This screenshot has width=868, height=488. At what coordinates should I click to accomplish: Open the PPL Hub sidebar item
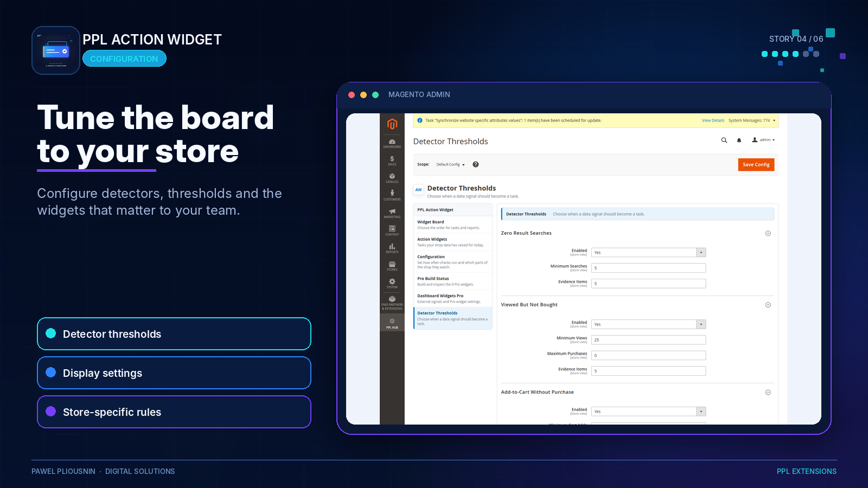point(392,324)
